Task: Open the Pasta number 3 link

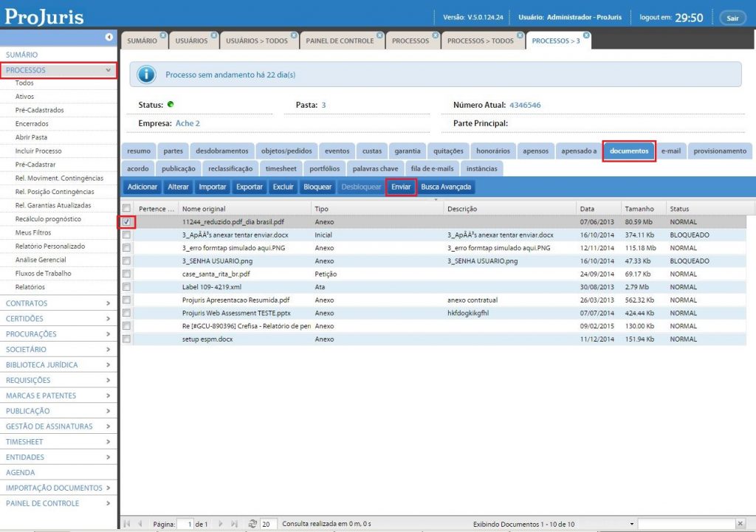Action: click(323, 105)
